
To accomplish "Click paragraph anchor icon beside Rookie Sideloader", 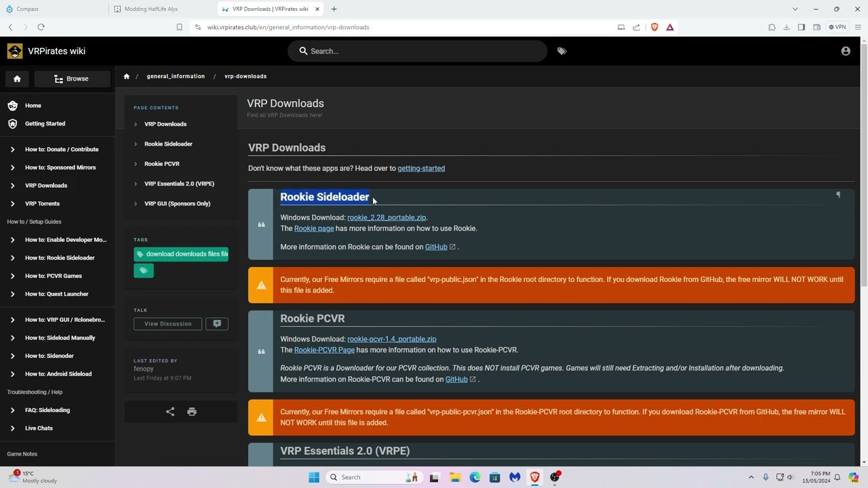I will click(838, 195).
